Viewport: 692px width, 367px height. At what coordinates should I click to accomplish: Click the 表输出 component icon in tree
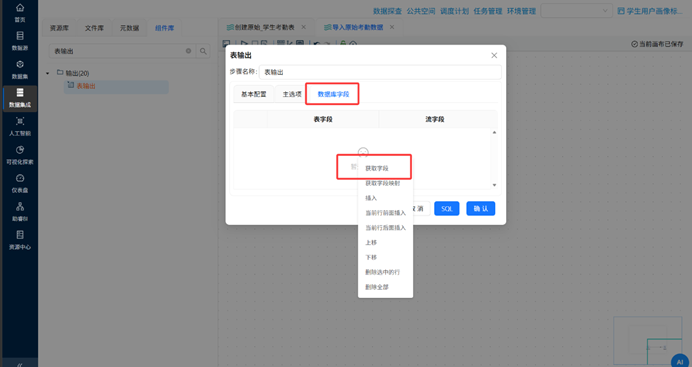pos(71,85)
